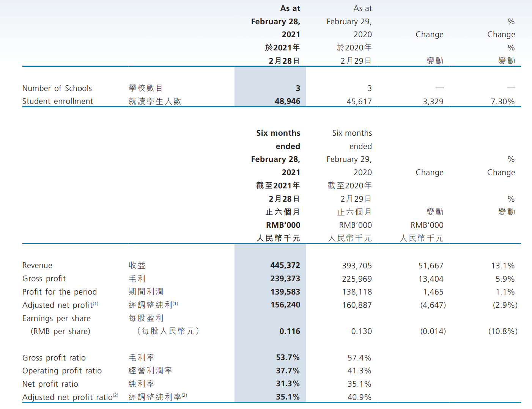Select the 35.1% adjusted net profit ratio
Screen dimensions: 532x409
click(288, 397)
